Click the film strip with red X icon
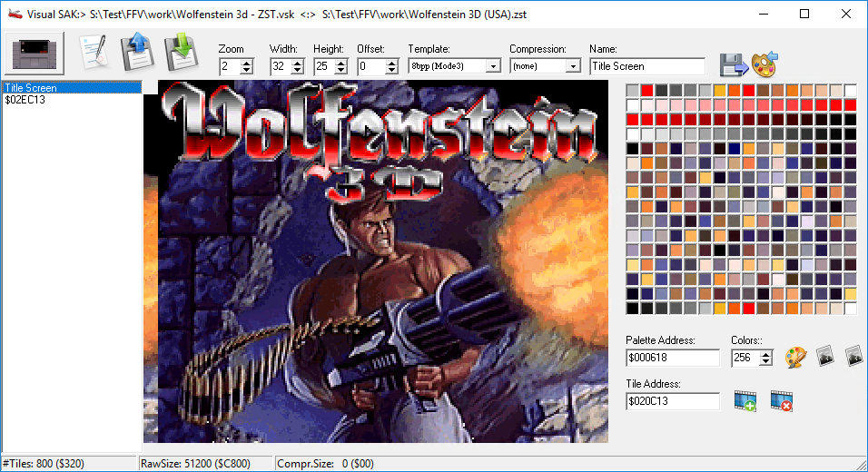 click(781, 400)
